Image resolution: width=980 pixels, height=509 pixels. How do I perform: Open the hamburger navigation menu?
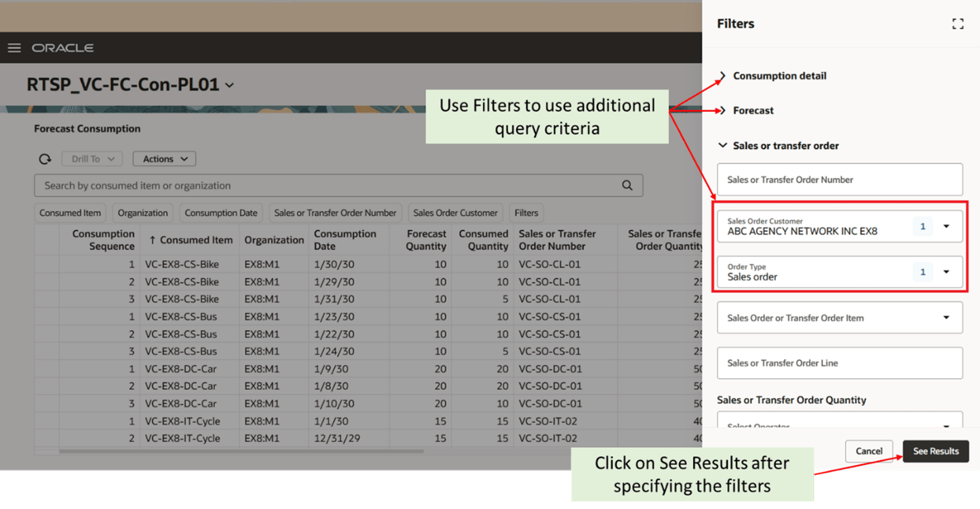(x=14, y=48)
